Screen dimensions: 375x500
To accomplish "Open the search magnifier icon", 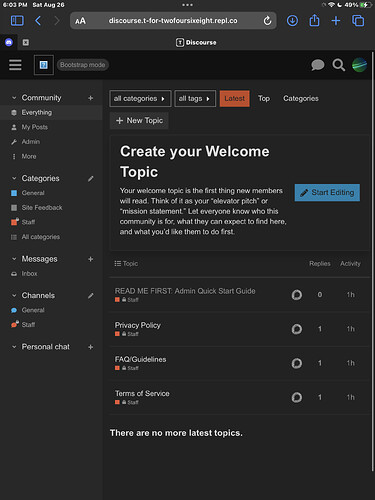I will pyautogui.click(x=338, y=65).
